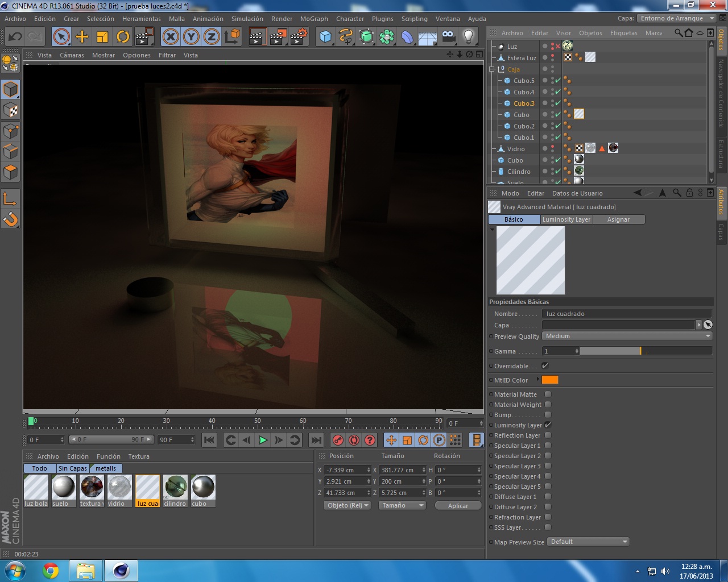Click the Undo arrow icon

[x=15, y=37]
